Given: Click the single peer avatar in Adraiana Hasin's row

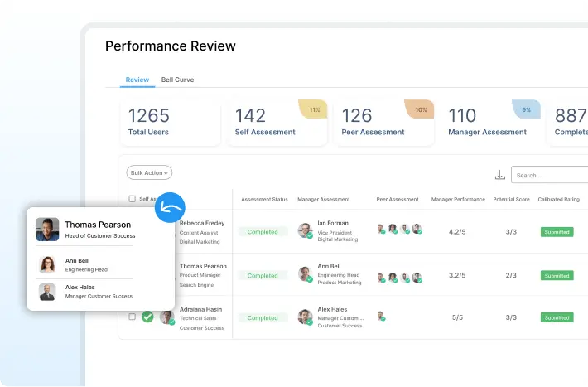Looking at the screenshot, I should [x=380, y=317].
